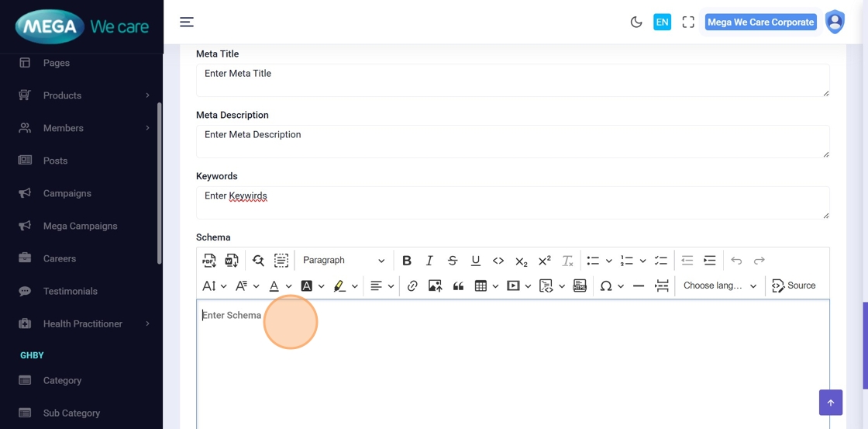868x429 pixels.
Task: Open Find and Replace tool
Action: 258,261
